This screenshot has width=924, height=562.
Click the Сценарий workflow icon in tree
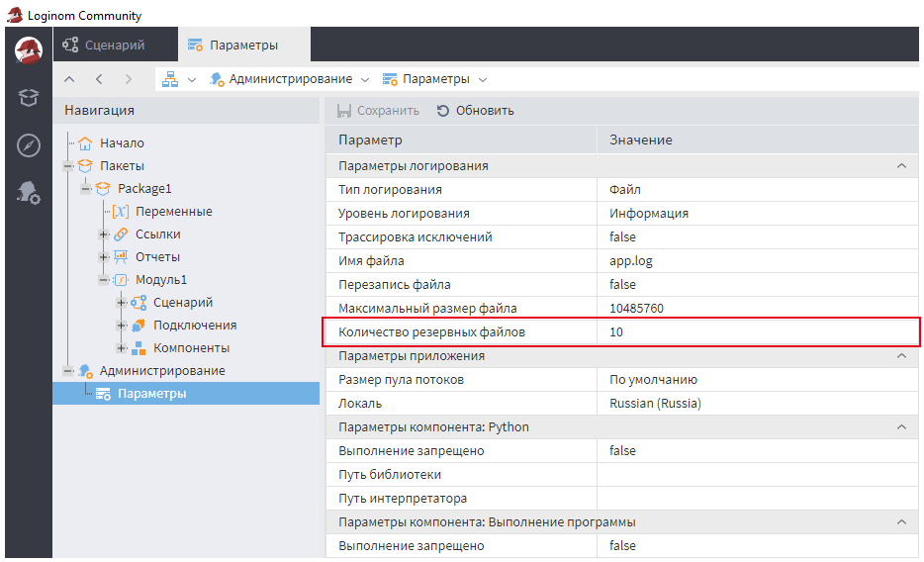point(139,303)
